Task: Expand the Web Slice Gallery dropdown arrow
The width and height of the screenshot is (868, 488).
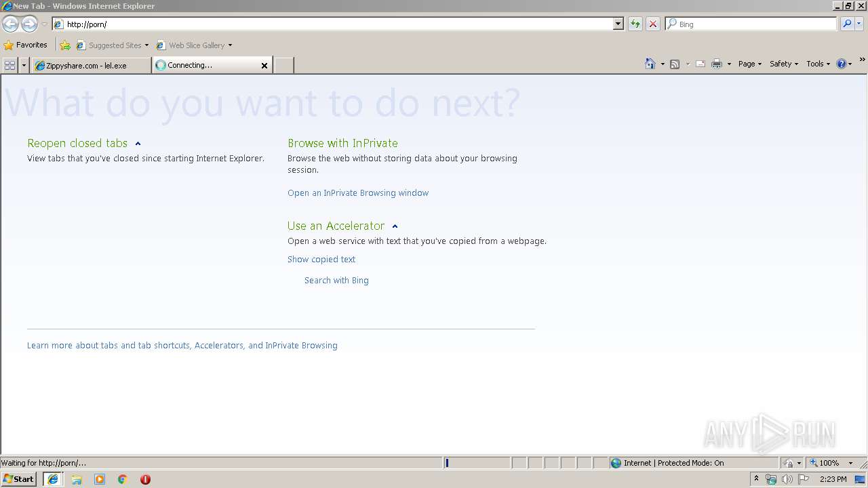Action: coord(230,45)
